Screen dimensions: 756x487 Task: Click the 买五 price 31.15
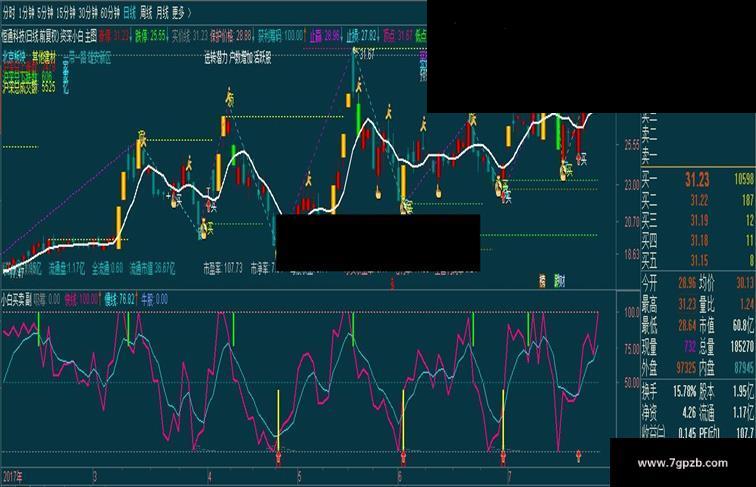[699, 261]
